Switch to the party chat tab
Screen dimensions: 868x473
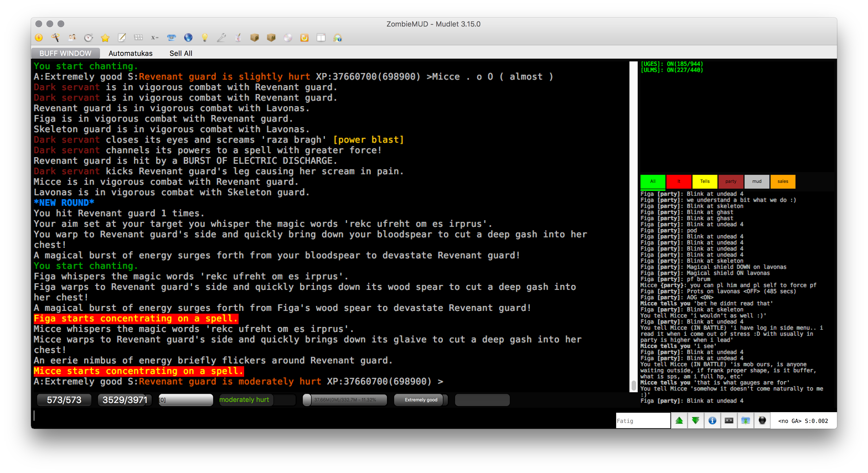[730, 181]
